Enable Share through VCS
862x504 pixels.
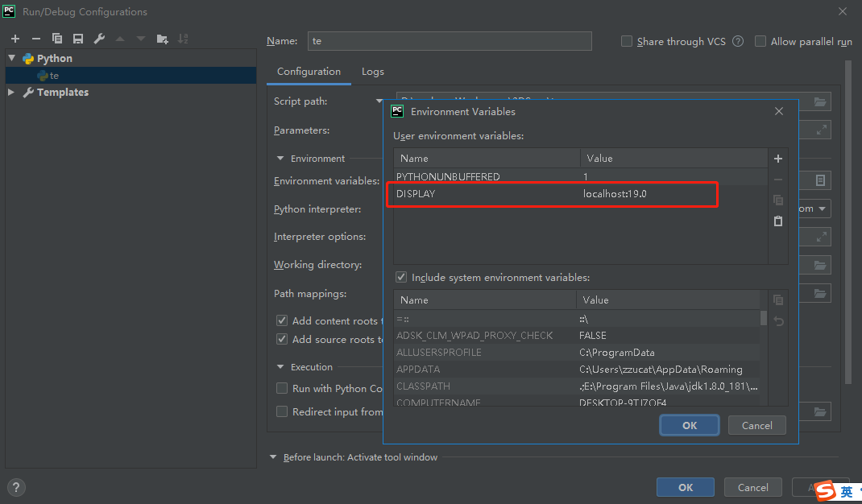click(x=625, y=41)
